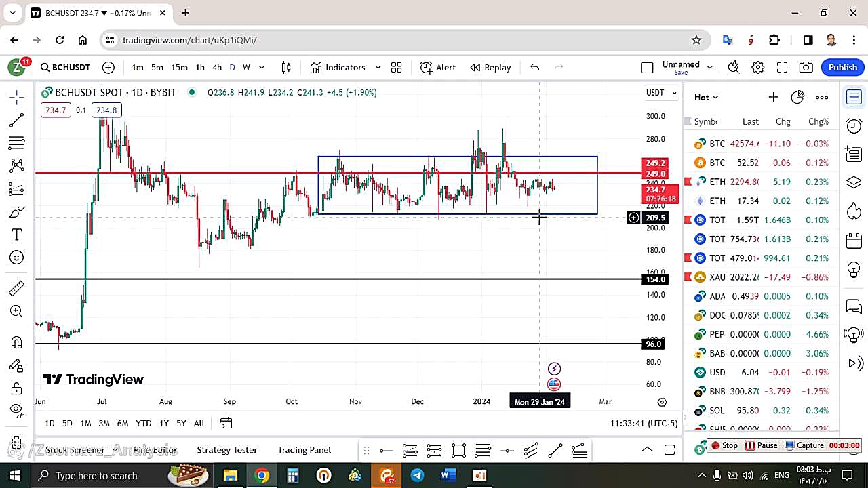Select the ADA row in watchlist
This screenshot has height=488, width=868.
pyautogui.click(x=762, y=296)
